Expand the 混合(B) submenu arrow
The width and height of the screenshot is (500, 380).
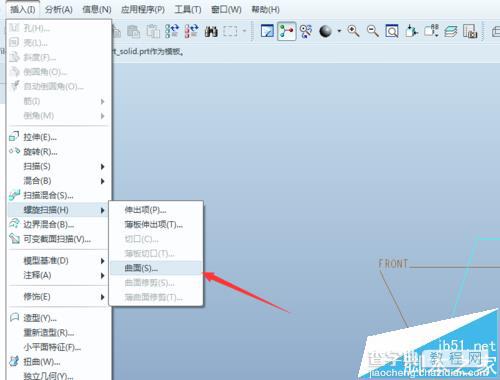pyautogui.click(x=102, y=181)
